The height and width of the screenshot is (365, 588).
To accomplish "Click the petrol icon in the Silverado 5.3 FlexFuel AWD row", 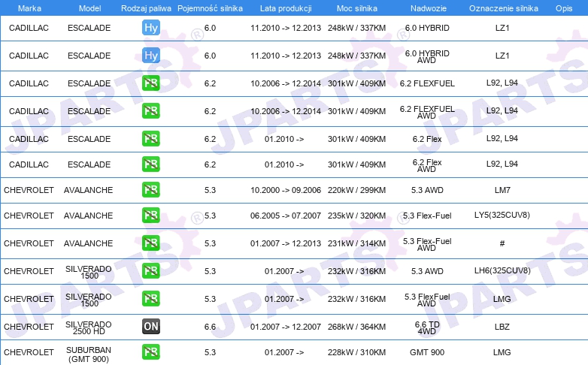I will pos(150,299).
